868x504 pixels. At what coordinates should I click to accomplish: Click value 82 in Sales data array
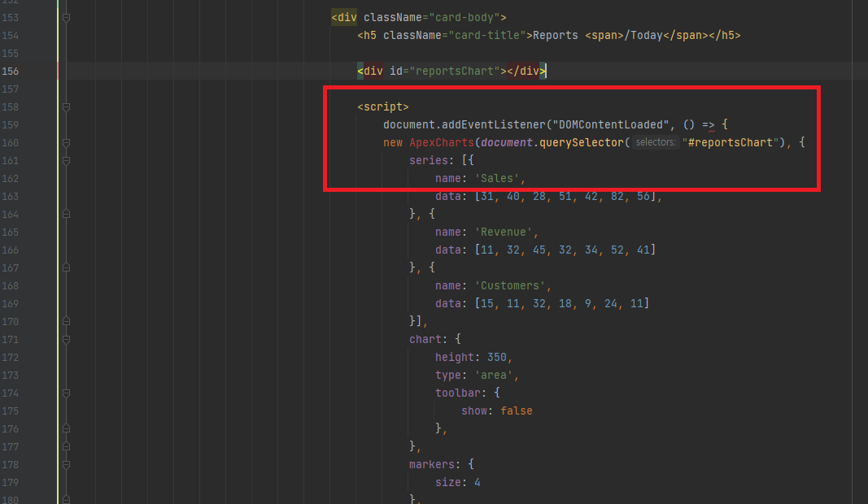[x=617, y=197]
